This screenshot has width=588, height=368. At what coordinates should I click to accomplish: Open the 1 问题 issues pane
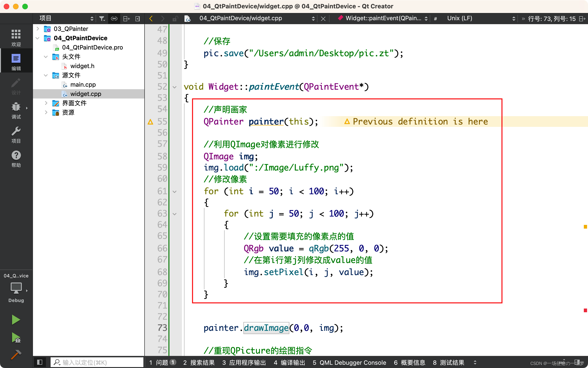point(162,362)
